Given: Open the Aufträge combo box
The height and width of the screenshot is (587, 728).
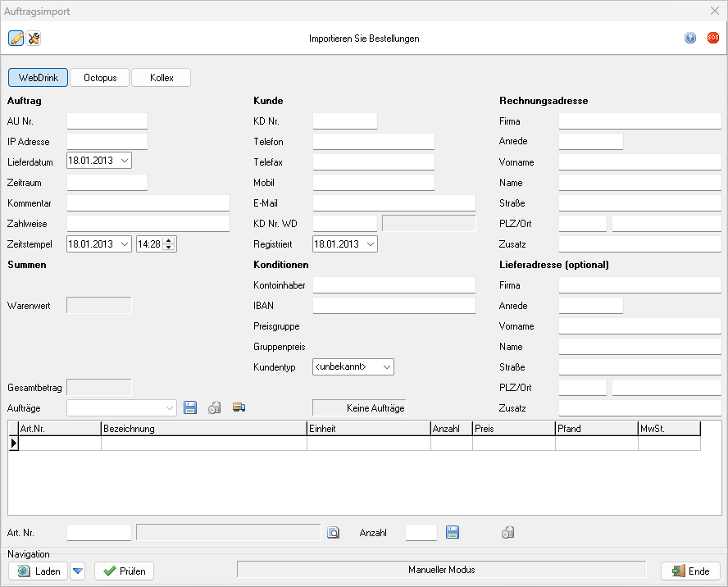Looking at the screenshot, I should [170, 407].
